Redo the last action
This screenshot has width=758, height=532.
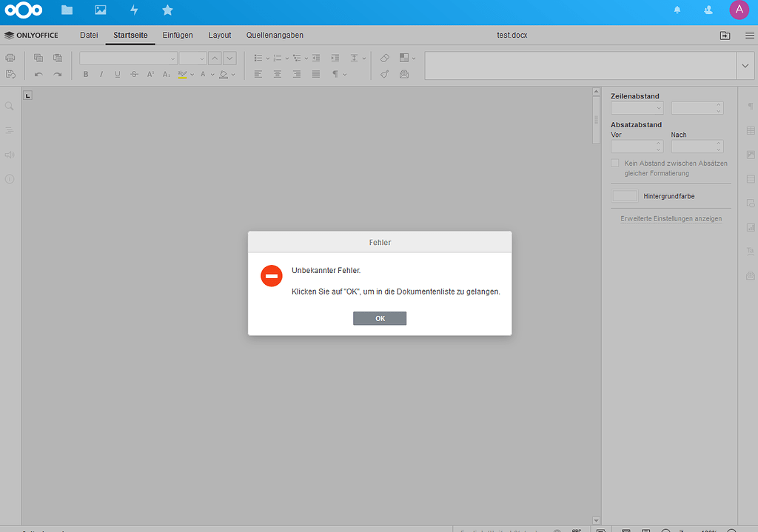(58, 75)
